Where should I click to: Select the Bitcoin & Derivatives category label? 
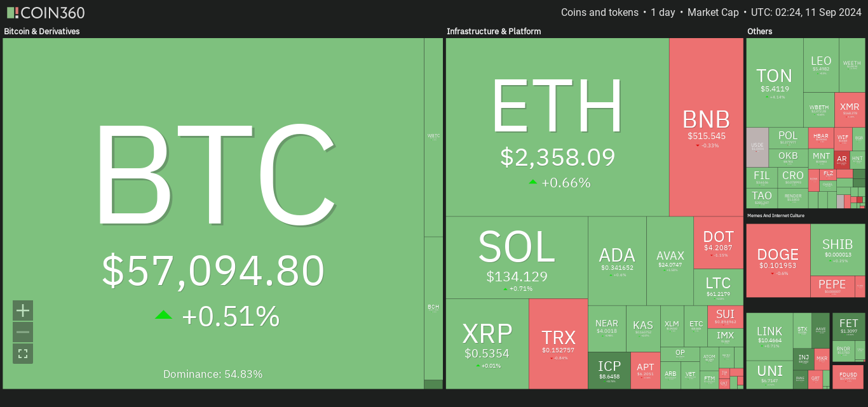42,31
